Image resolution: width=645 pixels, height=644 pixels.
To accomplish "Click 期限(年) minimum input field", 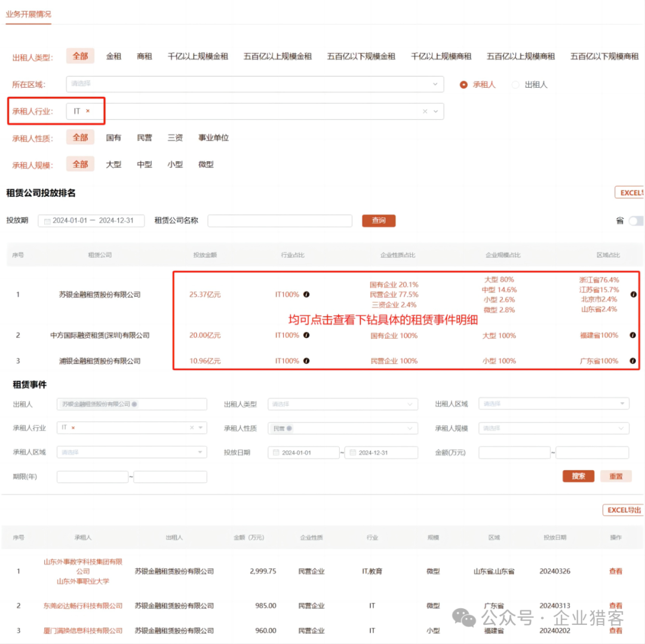I will pyautogui.click(x=93, y=477).
